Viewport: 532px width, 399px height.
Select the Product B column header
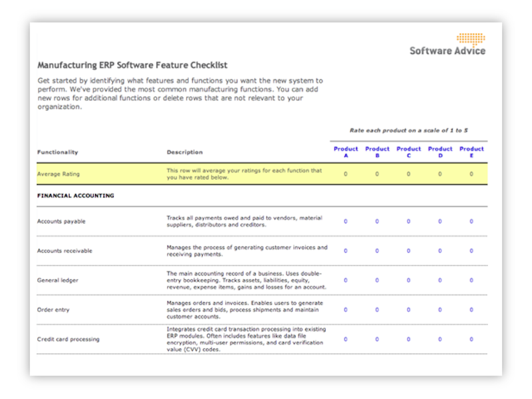pyautogui.click(x=377, y=152)
